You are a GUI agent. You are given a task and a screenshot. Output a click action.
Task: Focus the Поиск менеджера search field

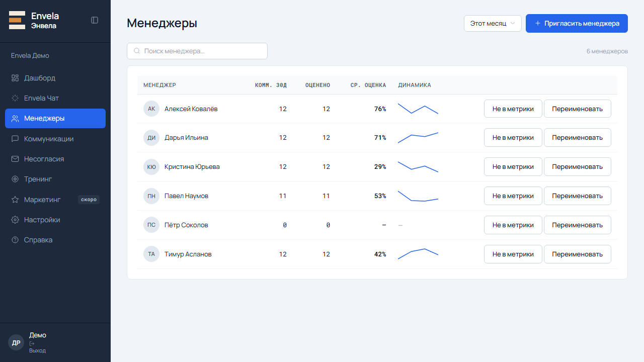click(197, 51)
